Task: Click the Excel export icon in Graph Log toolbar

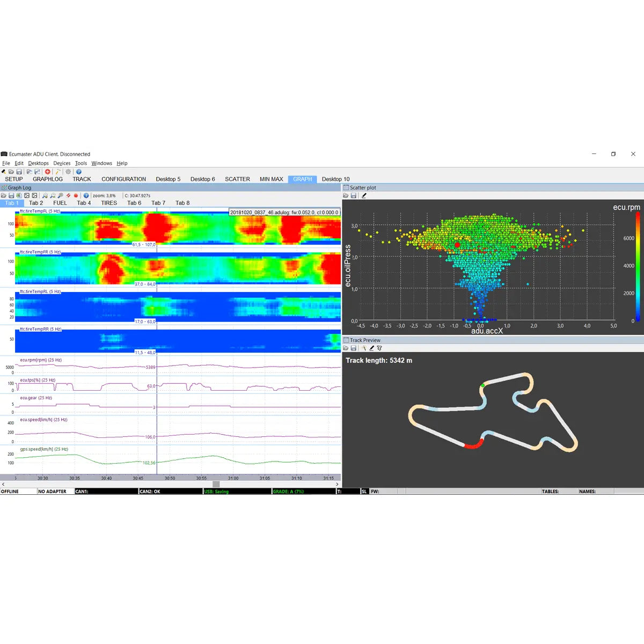Action: point(19,196)
